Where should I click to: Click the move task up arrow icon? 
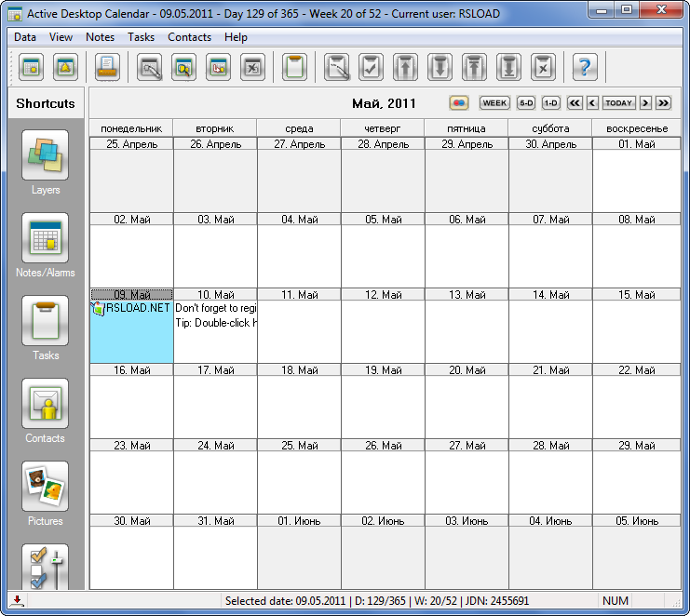(405, 67)
